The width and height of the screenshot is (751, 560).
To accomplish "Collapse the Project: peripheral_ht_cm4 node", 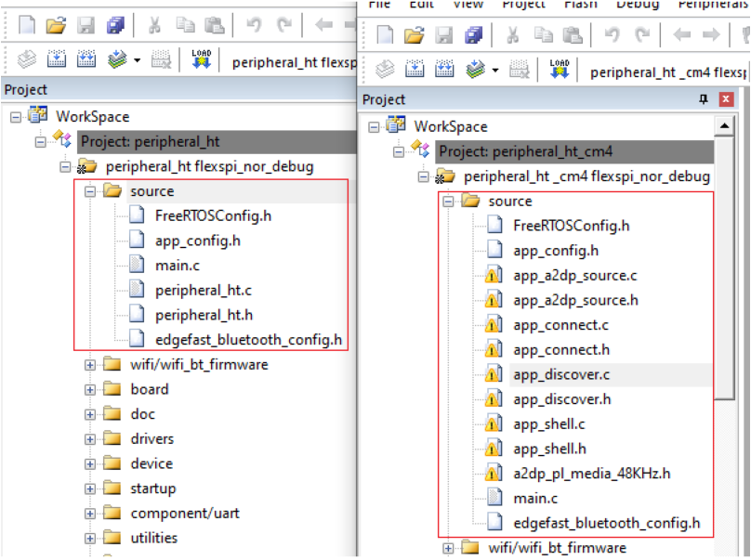I will coord(399,151).
